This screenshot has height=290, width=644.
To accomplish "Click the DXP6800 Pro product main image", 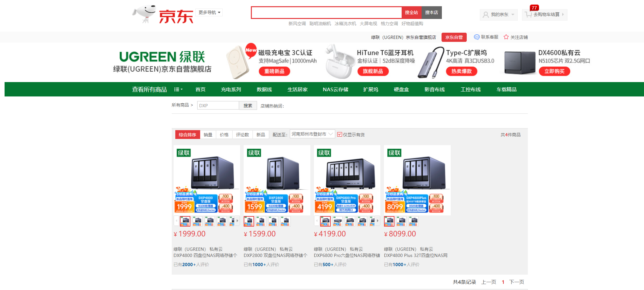I will click(x=347, y=180).
